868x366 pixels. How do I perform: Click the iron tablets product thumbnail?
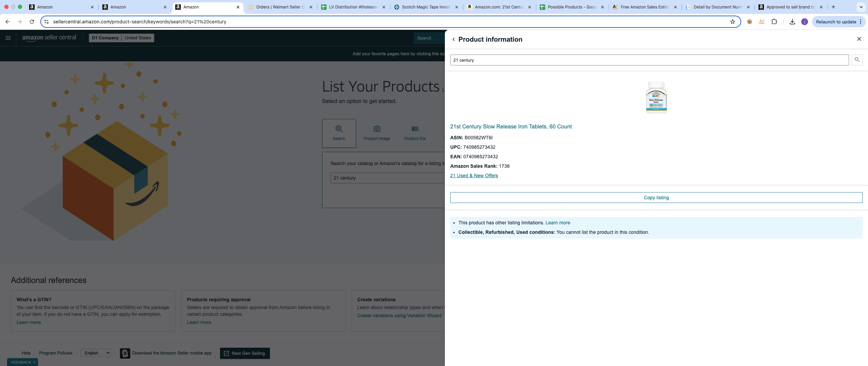656,97
